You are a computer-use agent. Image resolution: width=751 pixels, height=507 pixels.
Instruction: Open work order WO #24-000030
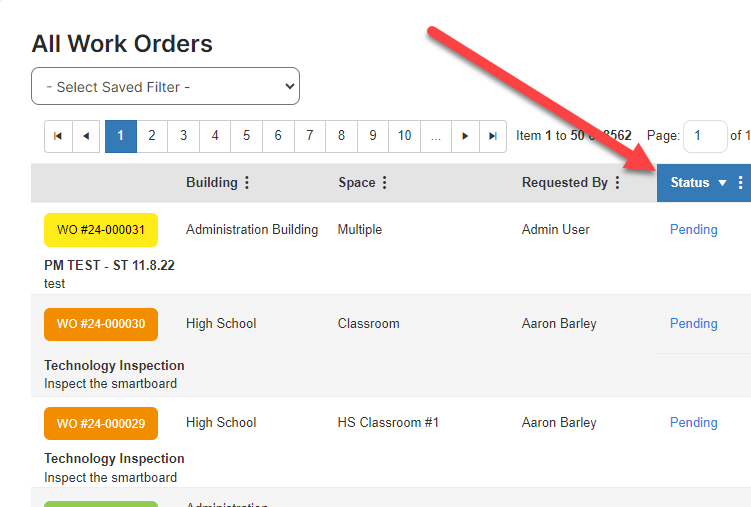[101, 324]
